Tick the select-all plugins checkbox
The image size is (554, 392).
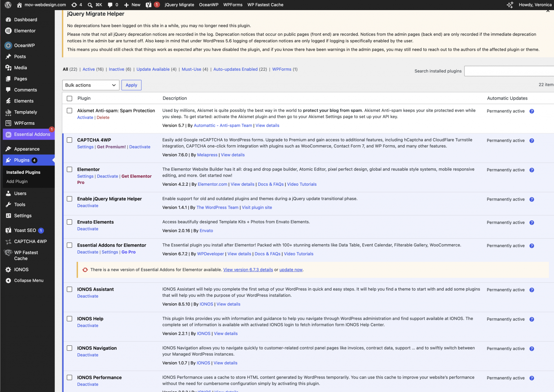[x=70, y=98]
